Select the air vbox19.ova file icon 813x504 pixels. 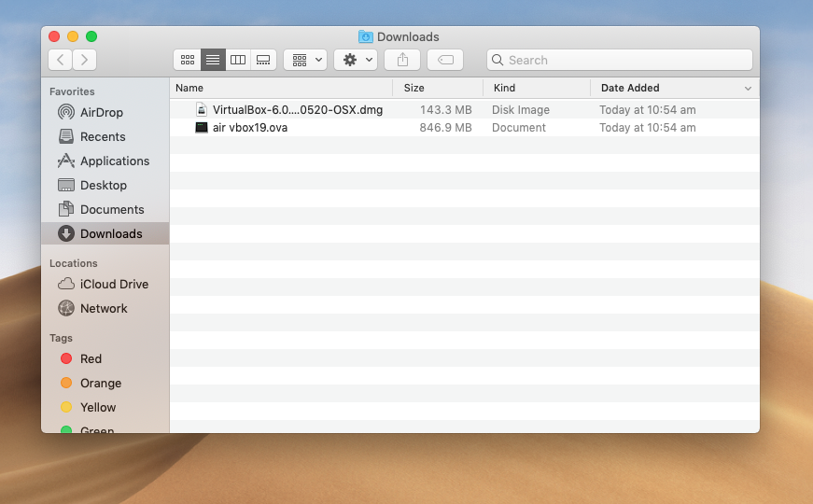[202, 127]
